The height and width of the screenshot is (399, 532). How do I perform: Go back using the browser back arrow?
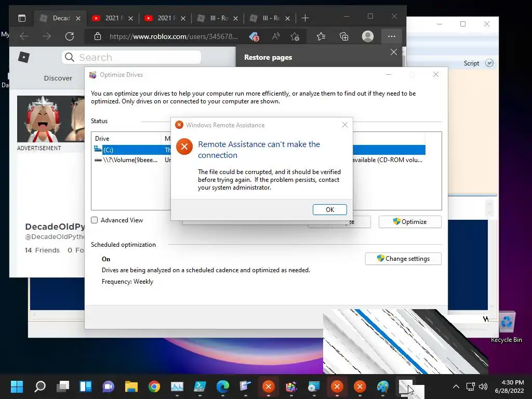click(24, 36)
